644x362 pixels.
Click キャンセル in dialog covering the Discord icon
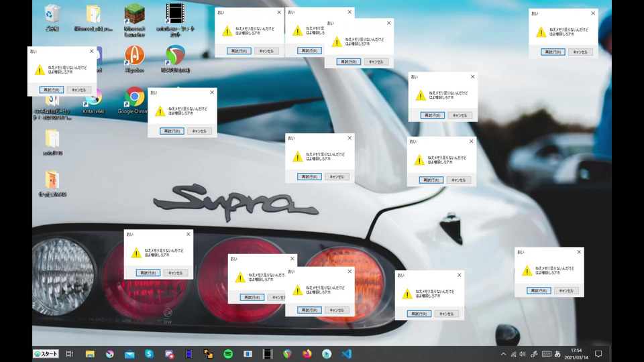point(79,89)
